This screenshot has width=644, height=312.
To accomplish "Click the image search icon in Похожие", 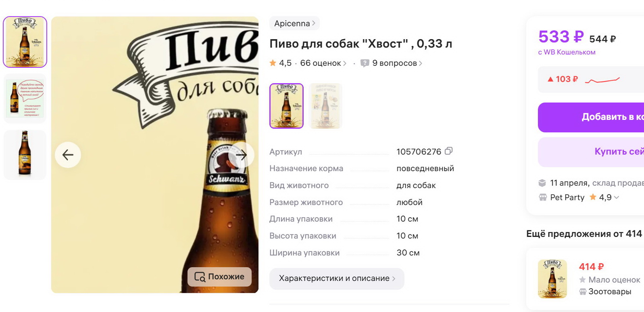I will click(200, 276).
